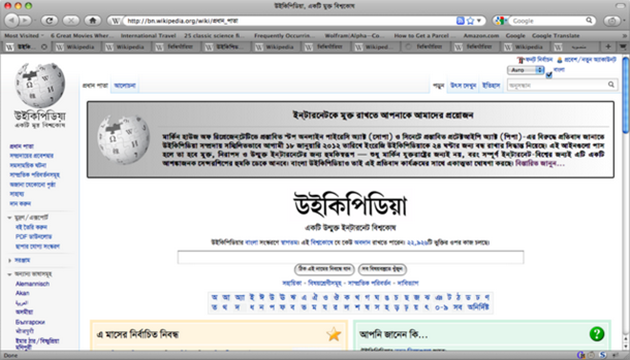Select the পড়ুন read tab
630x360 pixels.
tap(438, 85)
